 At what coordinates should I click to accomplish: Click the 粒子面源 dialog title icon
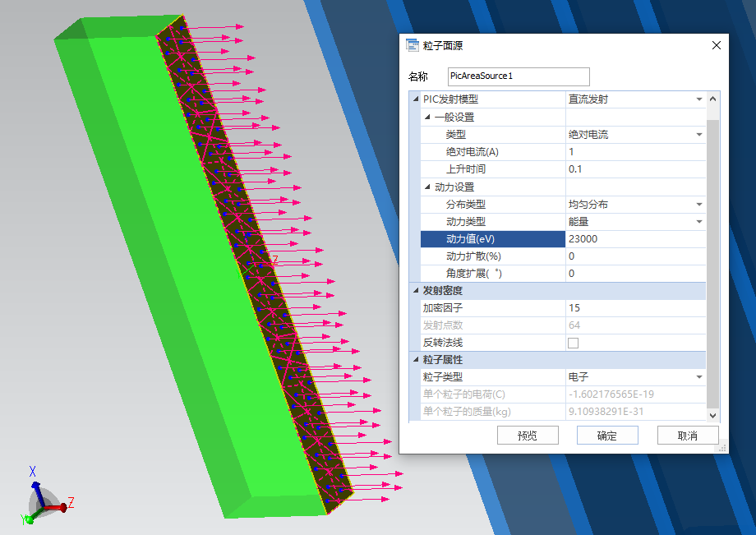[413, 46]
